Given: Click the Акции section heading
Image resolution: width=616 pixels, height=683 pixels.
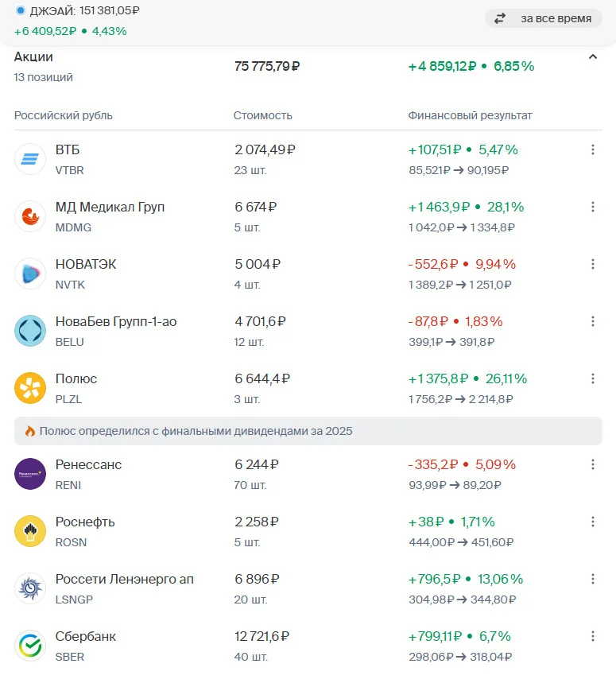Looking at the screenshot, I should (x=33, y=56).
